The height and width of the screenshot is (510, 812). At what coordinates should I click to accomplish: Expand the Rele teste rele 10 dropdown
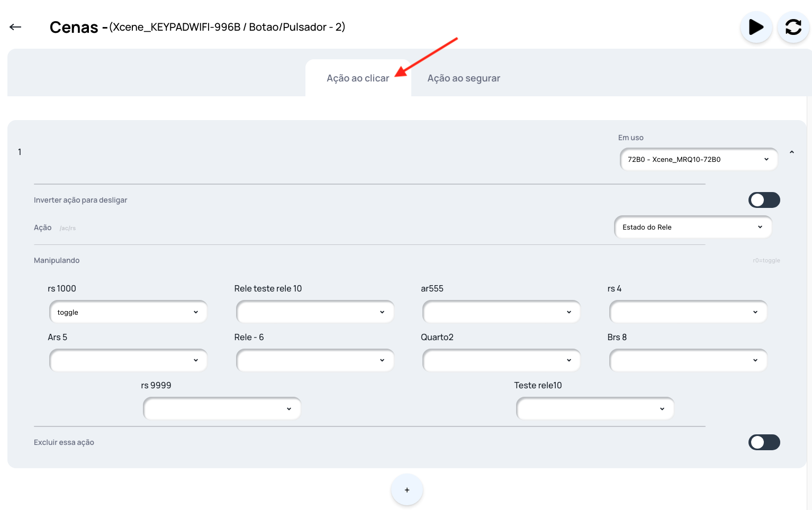pyautogui.click(x=315, y=312)
